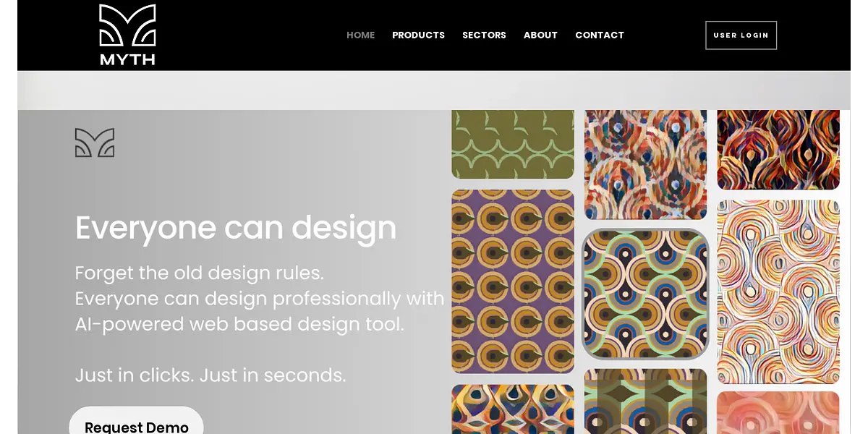Select the pastel swirl pattern on white
The height and width of the screenshot is (434, 868).
(x=778, y=292)
